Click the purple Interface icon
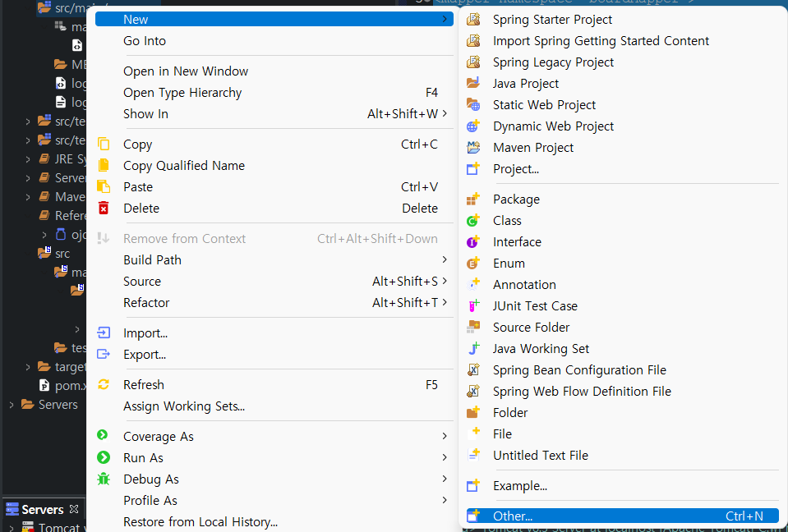788x532 pixels. (x=473, y=242)
